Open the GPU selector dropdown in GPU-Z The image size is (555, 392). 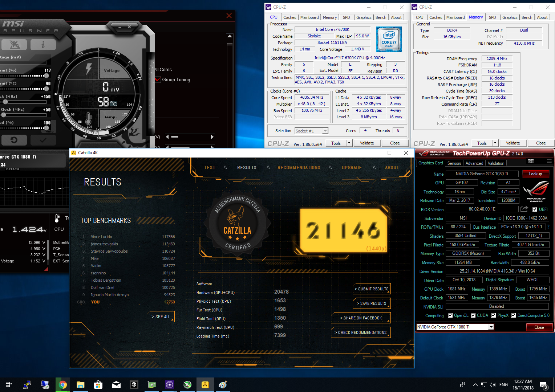pyautogui.click(x=491, y=327)
